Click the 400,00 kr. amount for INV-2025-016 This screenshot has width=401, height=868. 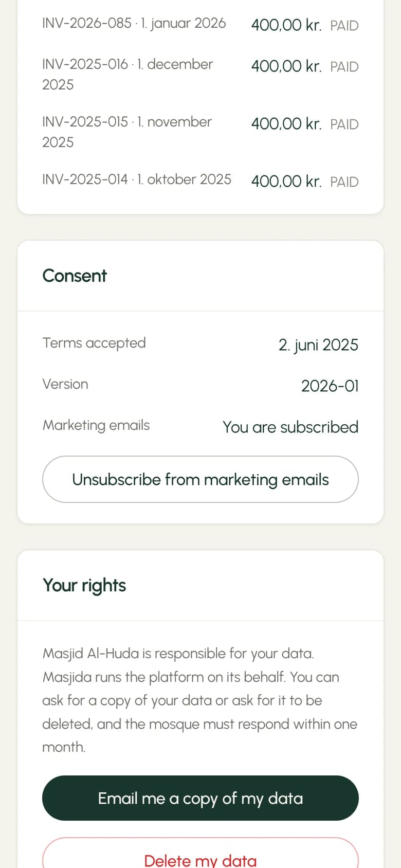[286, 66]
